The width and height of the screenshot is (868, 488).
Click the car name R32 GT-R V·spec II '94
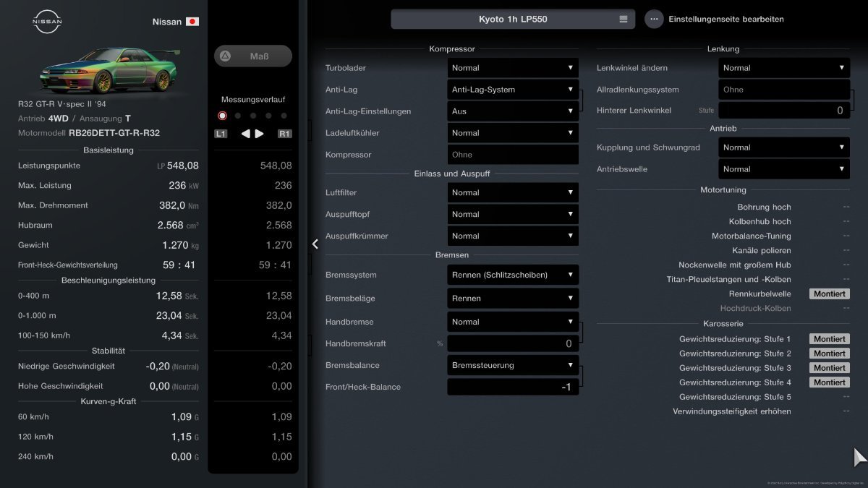click(x=61, y=104)
